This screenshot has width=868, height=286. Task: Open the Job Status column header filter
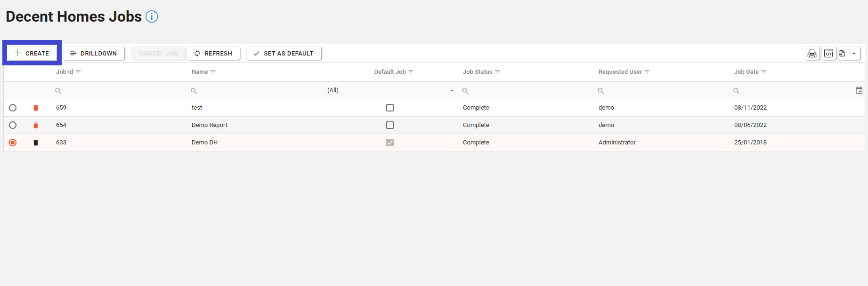click(497, 72)
